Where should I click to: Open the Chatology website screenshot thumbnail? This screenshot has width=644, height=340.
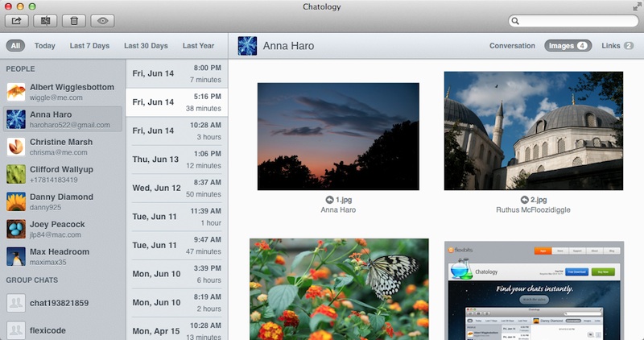tap(534, 291)
